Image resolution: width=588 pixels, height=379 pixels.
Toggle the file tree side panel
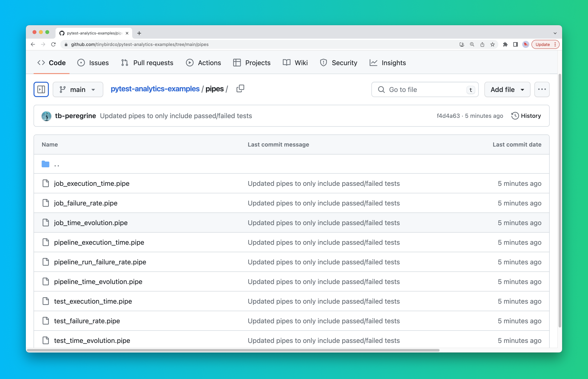click(x=41, y=89)
